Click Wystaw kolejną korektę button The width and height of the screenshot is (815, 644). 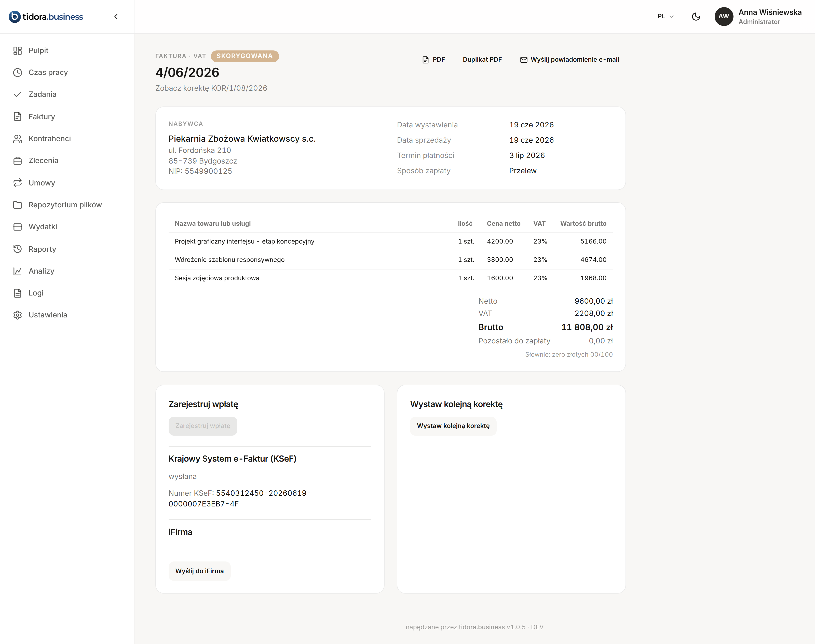pos(453,426)
